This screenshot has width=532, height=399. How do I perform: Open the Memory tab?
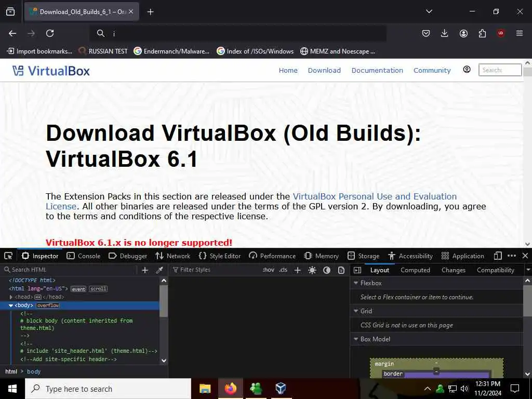[321, 256]
